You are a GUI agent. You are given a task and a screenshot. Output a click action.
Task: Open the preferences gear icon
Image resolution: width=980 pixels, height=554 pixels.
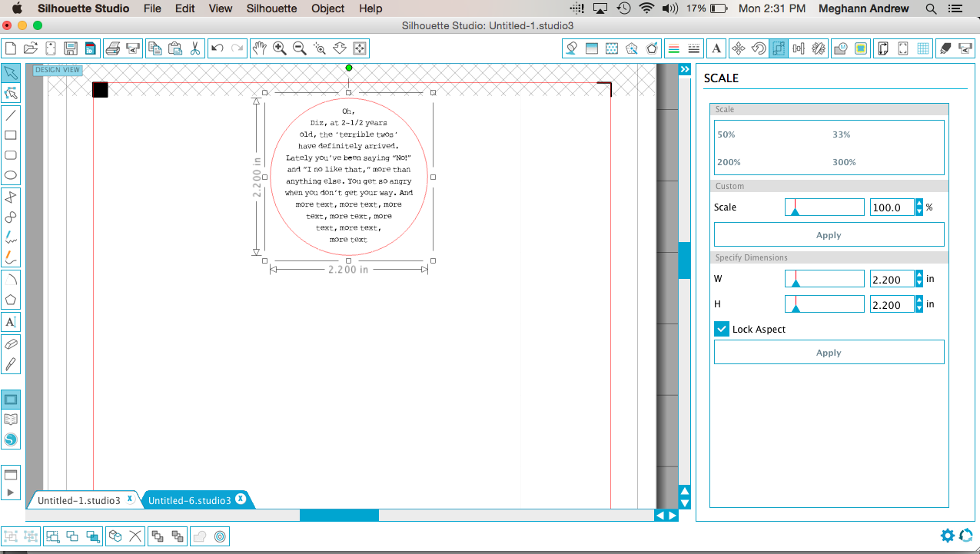(x=948, y=536)
